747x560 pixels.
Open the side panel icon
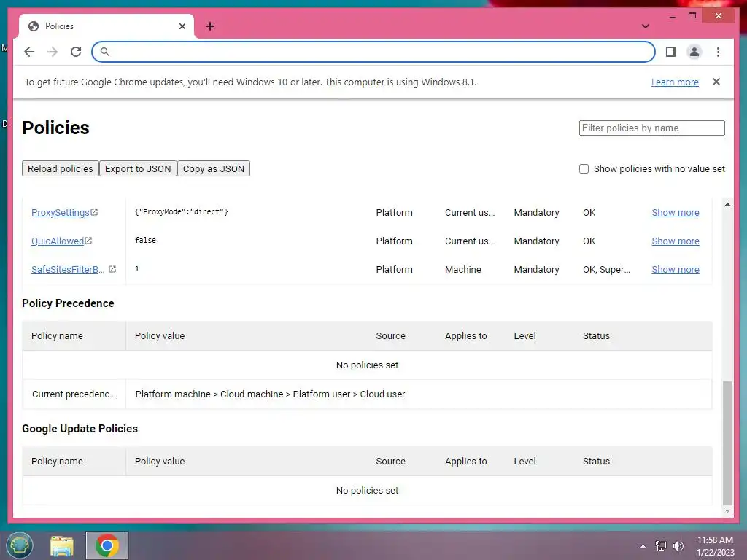671,52
